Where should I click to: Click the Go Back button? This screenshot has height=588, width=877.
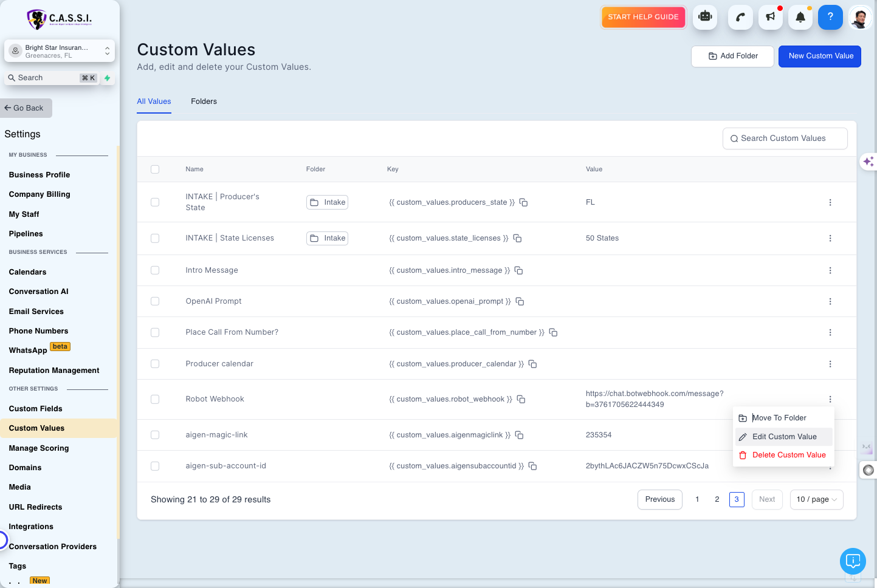click(26, 108)
